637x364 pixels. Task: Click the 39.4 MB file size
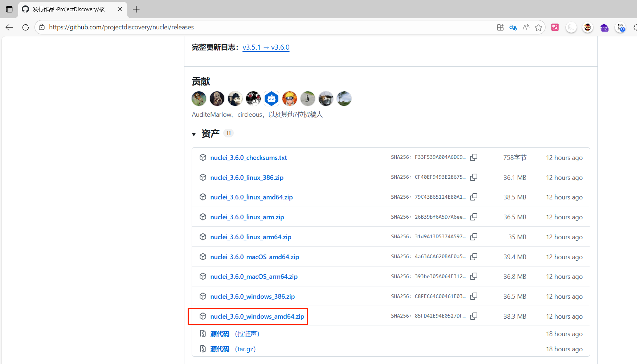coord(515,257)
